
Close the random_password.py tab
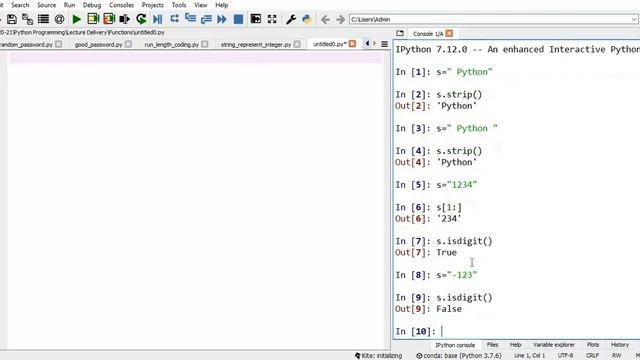[x=58, y=44]
